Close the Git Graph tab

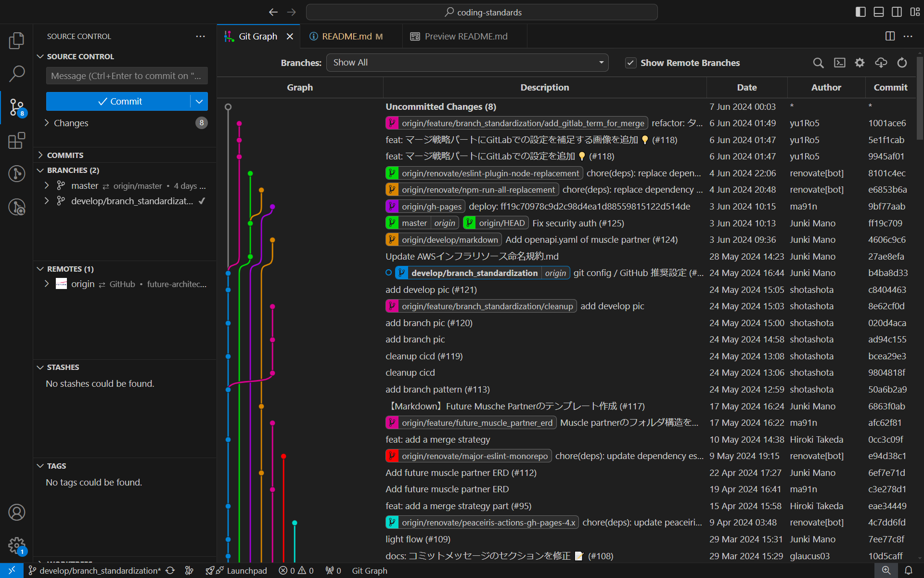(x=290, y=36)
